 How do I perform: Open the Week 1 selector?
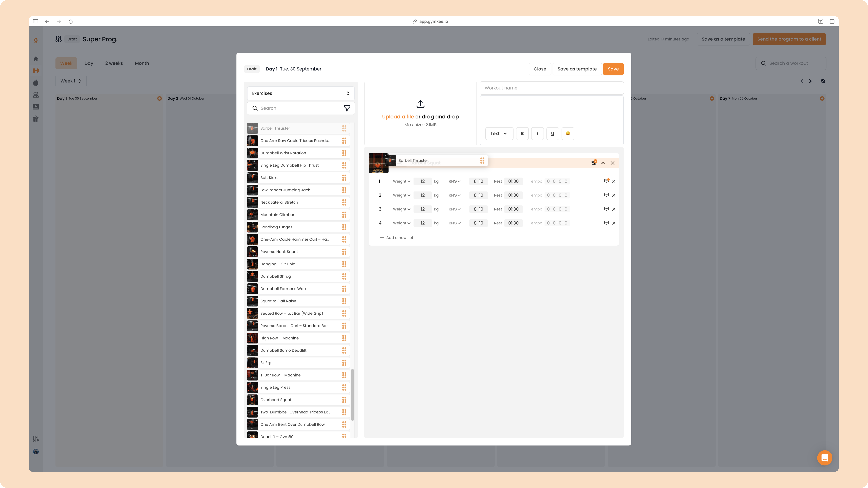(x=71, y=81)
